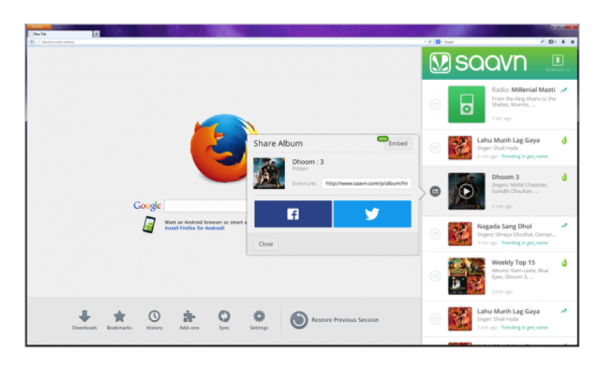Click Trending in geo_name under Lahu Munh, 2 min ago
600x374 pixels.
pyautogui.click(x=525, y=156)
